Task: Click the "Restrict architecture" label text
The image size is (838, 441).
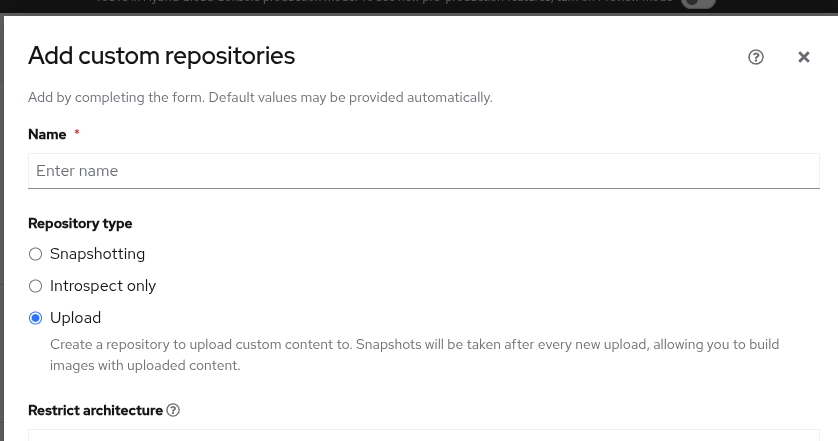Action: (x=95, y=410)
